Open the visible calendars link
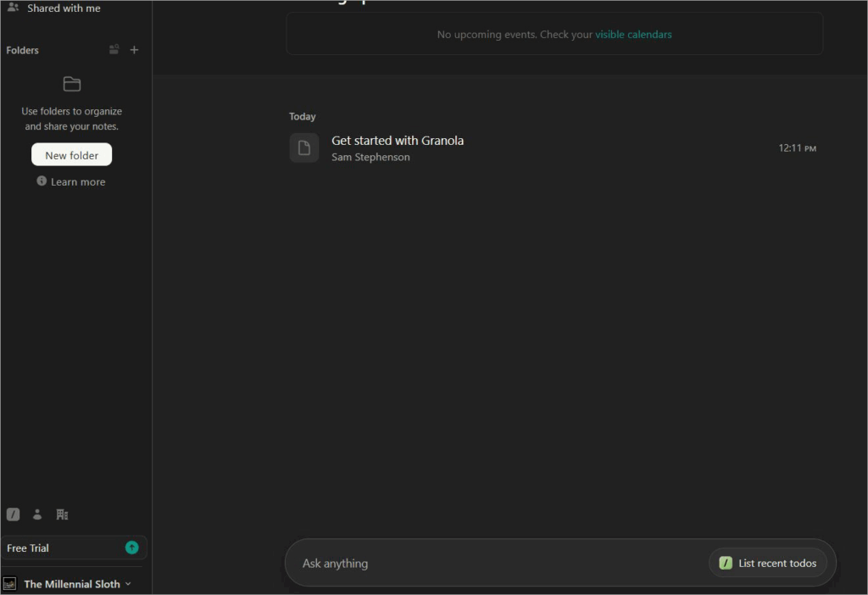 click(633, 34)
